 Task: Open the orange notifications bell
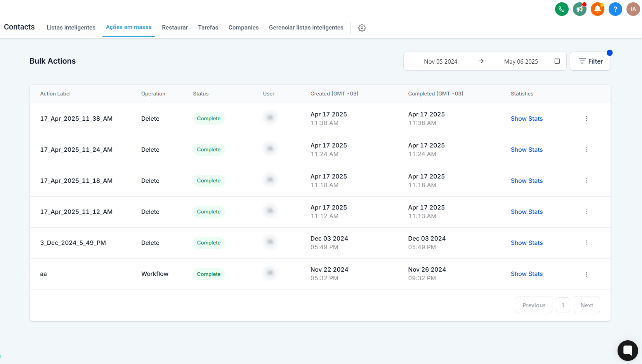pyautogui.click(x=597, y=9)
